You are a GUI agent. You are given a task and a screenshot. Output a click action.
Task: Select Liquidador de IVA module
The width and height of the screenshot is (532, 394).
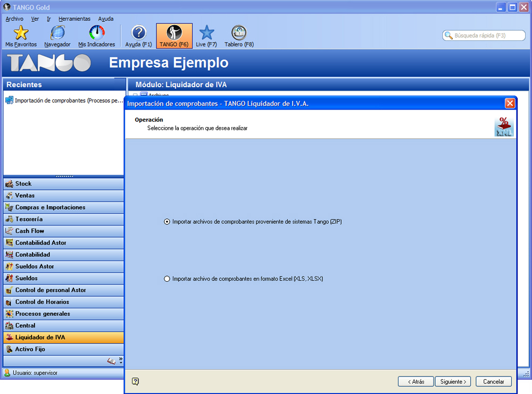[63, 338]
